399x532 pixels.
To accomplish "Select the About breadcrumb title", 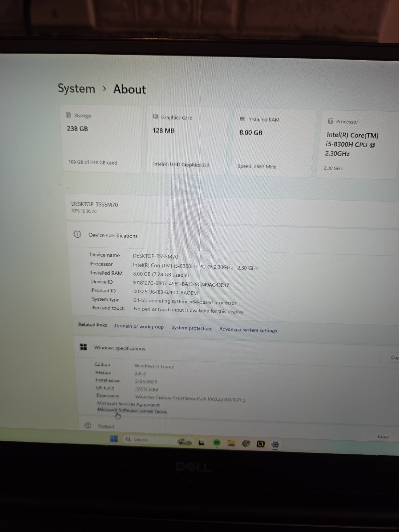I will 130,89.
